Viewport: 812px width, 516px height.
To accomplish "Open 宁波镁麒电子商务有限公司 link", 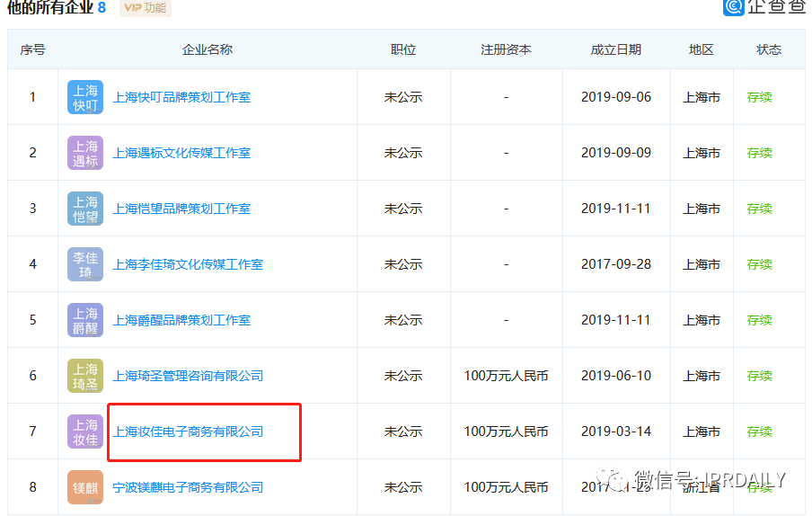I will 188,487.
